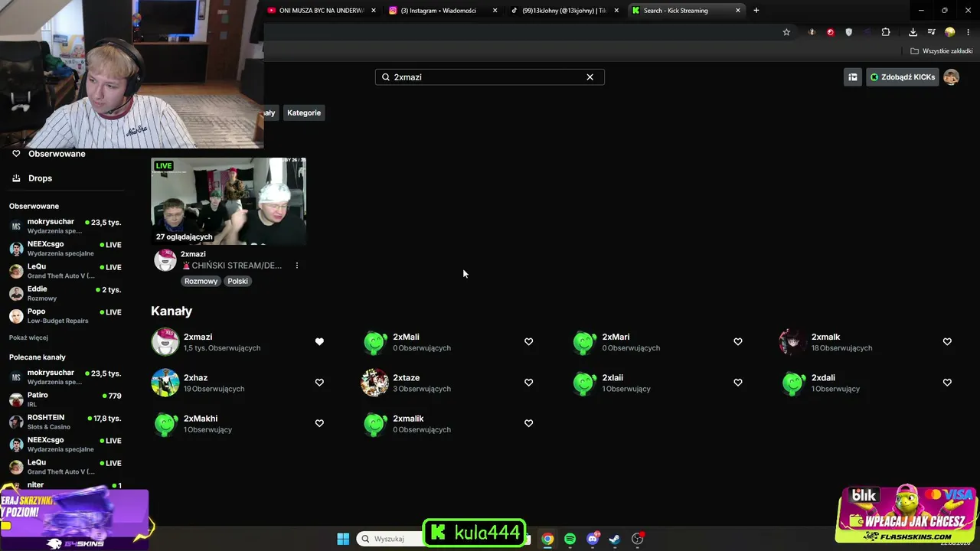
Task: Unfollow 2xmazi with the filled heart
Action: click(x=319, y=342)
